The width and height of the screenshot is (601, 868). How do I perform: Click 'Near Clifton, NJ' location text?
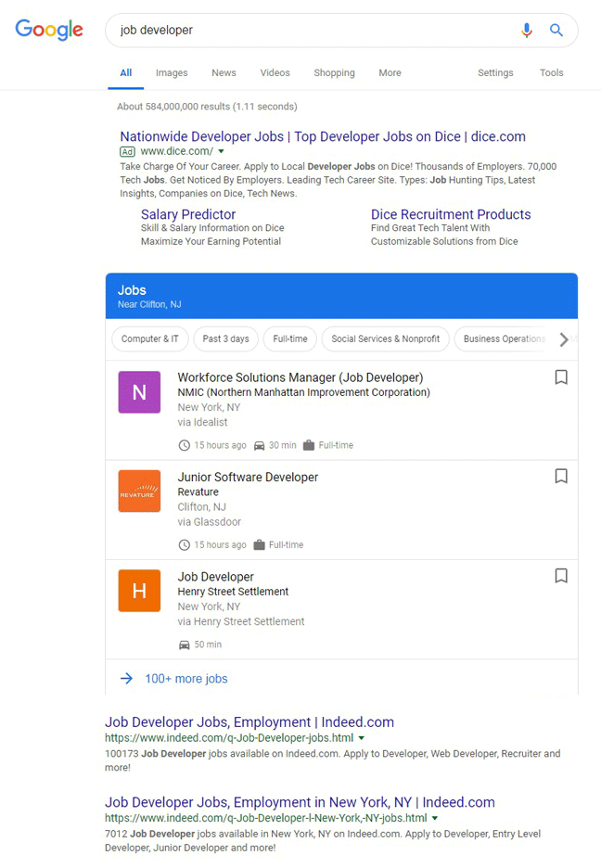[x=149, y=304]
